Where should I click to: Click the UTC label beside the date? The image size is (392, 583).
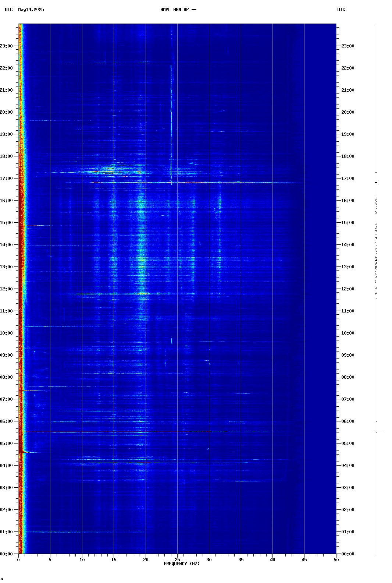9,10
